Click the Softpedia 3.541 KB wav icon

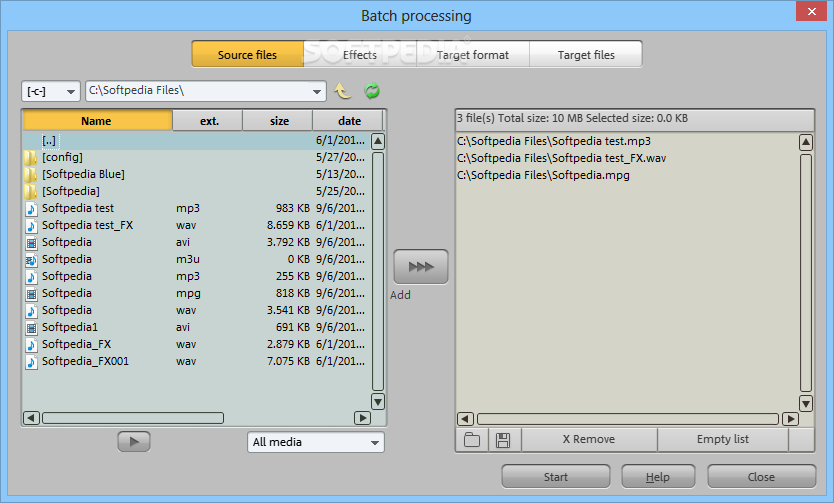coord(31,311)
